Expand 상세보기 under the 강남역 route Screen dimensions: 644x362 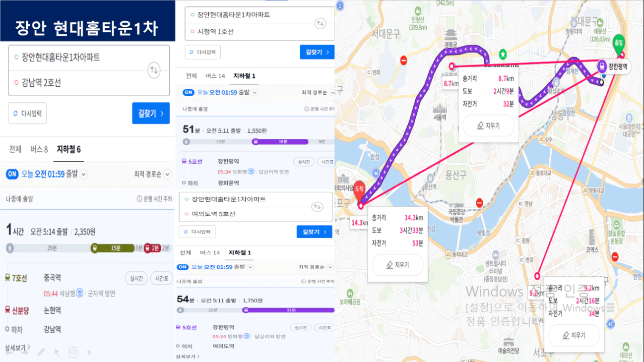[x=17, y=348]
